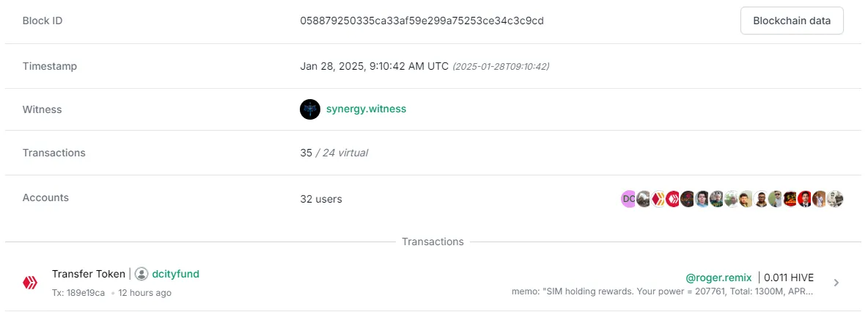Click the Jan 28, 2025 timestamp value

374,66
